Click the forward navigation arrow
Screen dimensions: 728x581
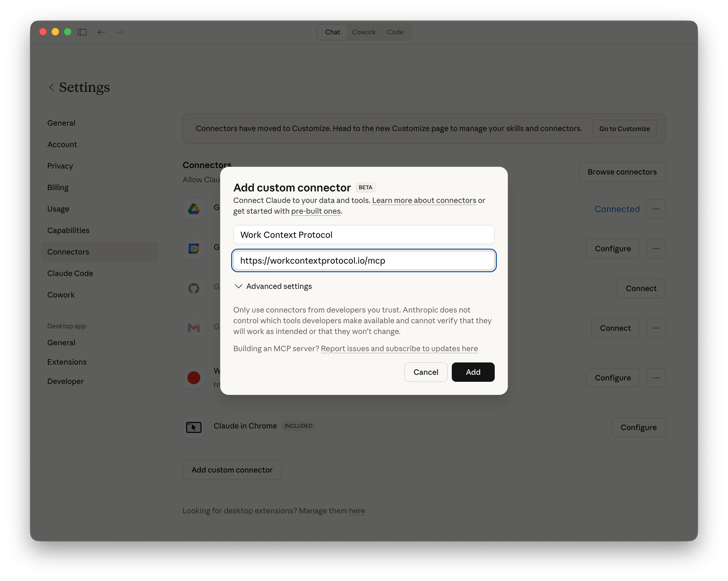click(x=120, y=32)
